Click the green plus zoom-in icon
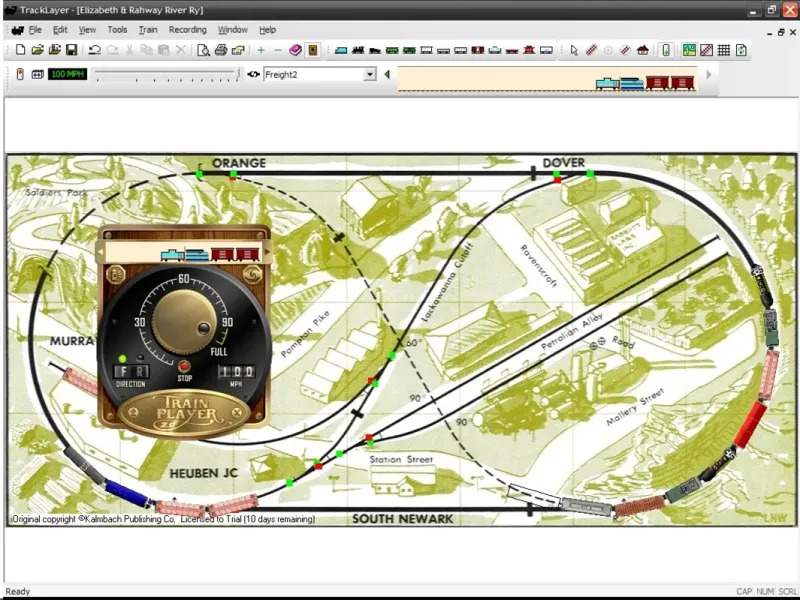 coord(261,50)
